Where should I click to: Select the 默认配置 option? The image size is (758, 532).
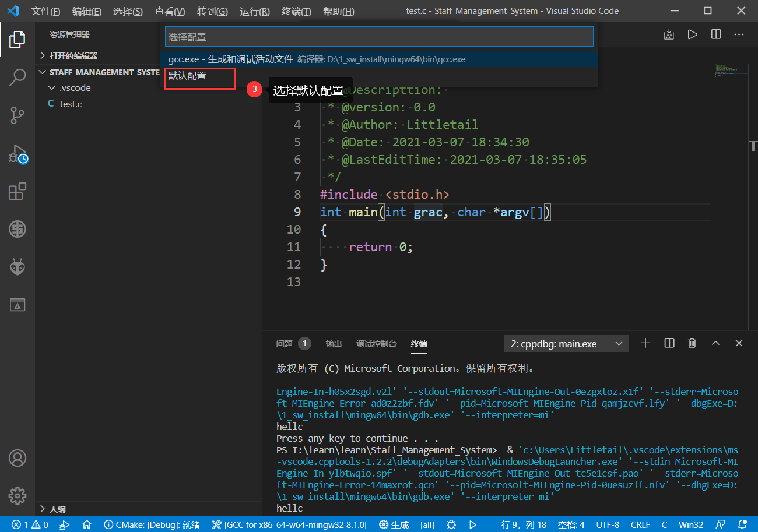(x=379, y=76)
